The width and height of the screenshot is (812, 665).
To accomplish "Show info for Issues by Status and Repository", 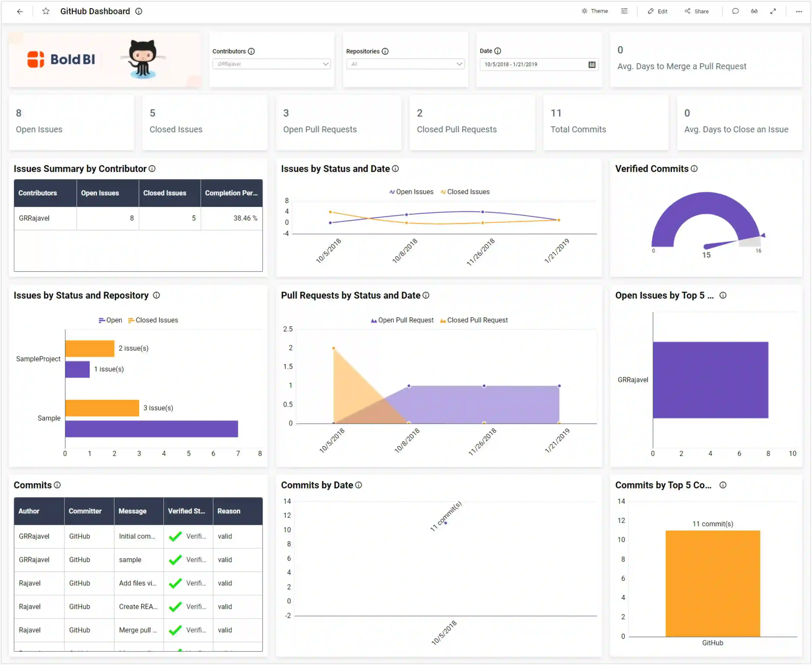I will click(156, 295).
